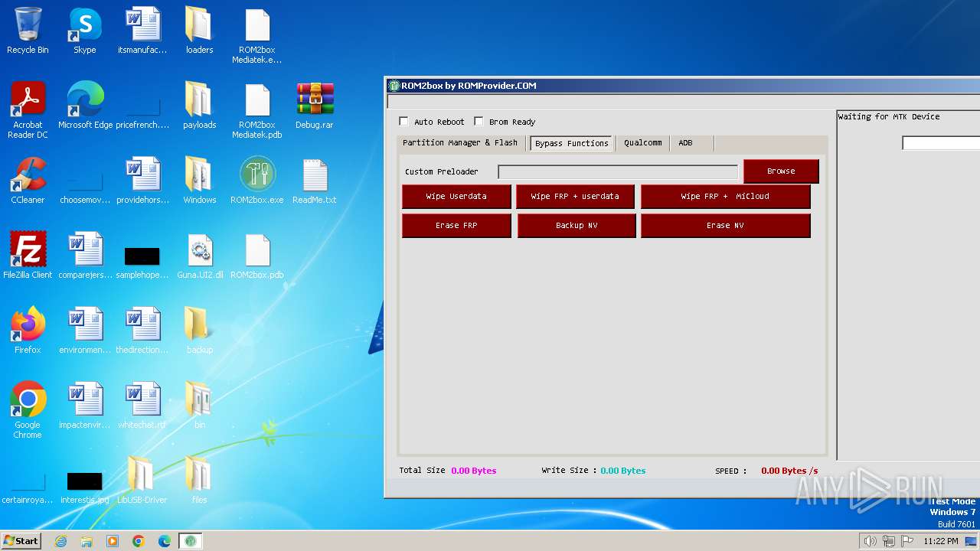980x551 pixels.
Task: Click the input box in log panel
Action: click(941, 143)
